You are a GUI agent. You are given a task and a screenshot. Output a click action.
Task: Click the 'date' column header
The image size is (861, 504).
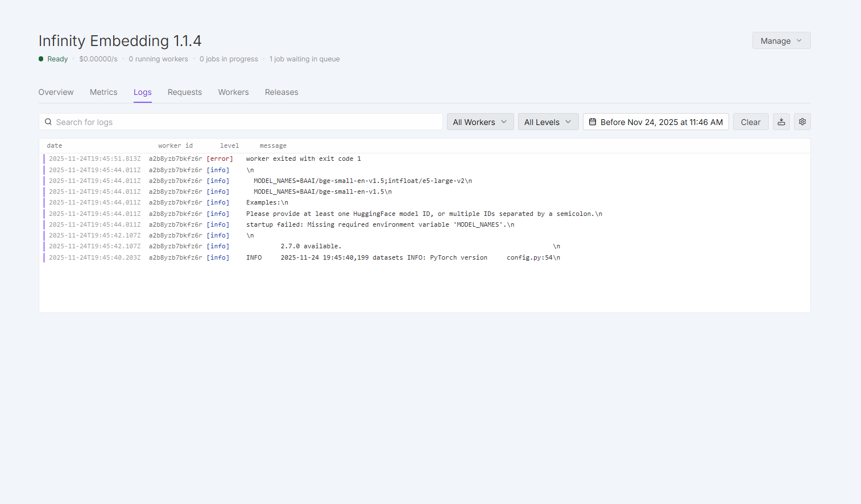[x=55, y=145]
